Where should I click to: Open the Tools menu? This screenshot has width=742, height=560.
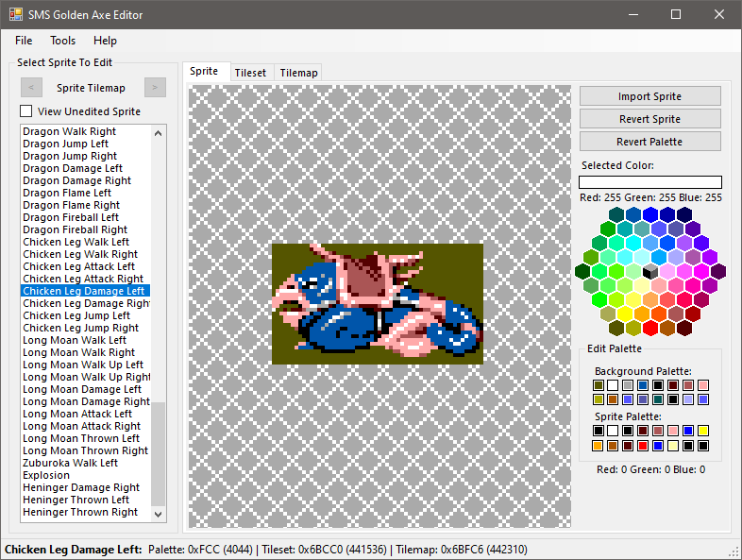[63, 41]
